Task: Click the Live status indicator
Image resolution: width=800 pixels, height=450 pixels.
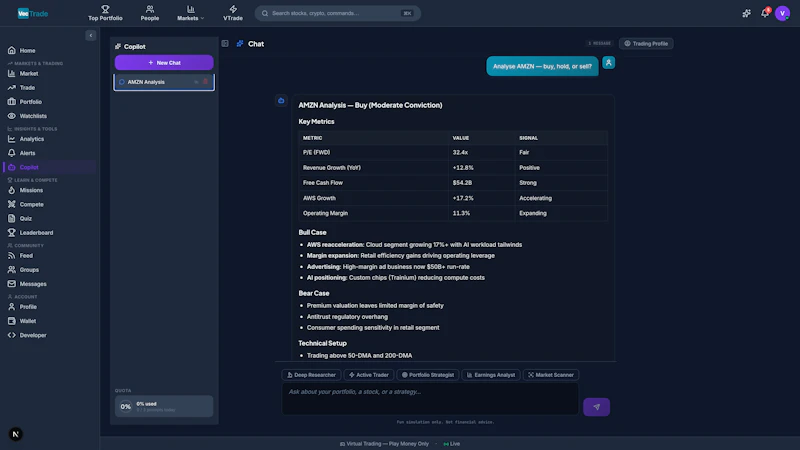Action: pos(452,444)
